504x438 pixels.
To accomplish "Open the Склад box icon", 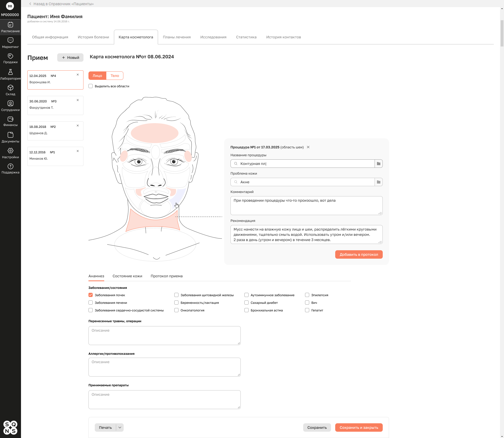I will [x=10, y=88].
